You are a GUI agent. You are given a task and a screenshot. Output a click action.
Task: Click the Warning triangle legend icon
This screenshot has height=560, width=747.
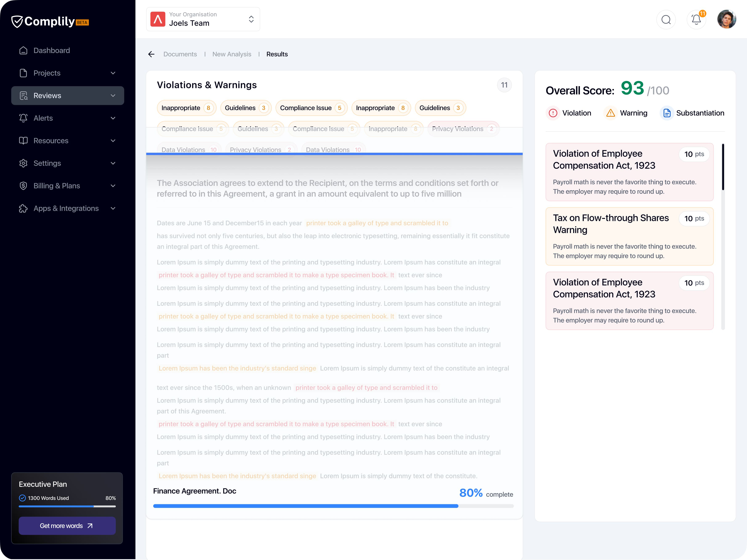click(611, 113)
